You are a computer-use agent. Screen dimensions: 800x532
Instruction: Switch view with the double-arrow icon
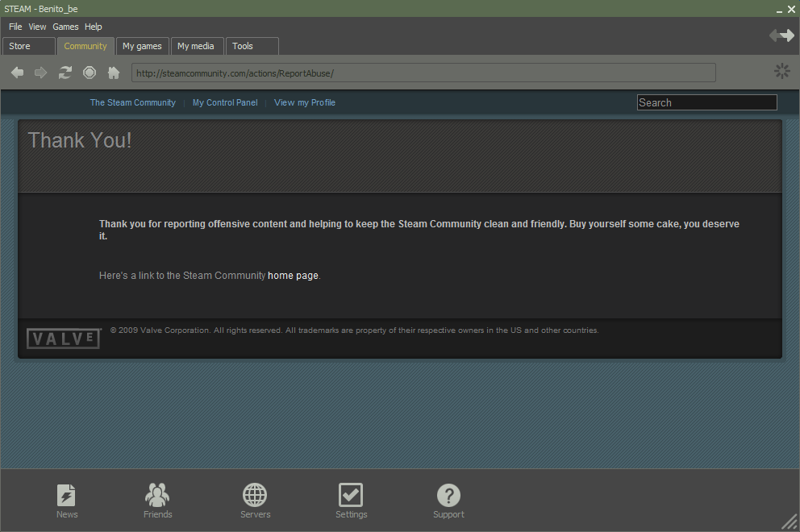(x=781, y=35)
